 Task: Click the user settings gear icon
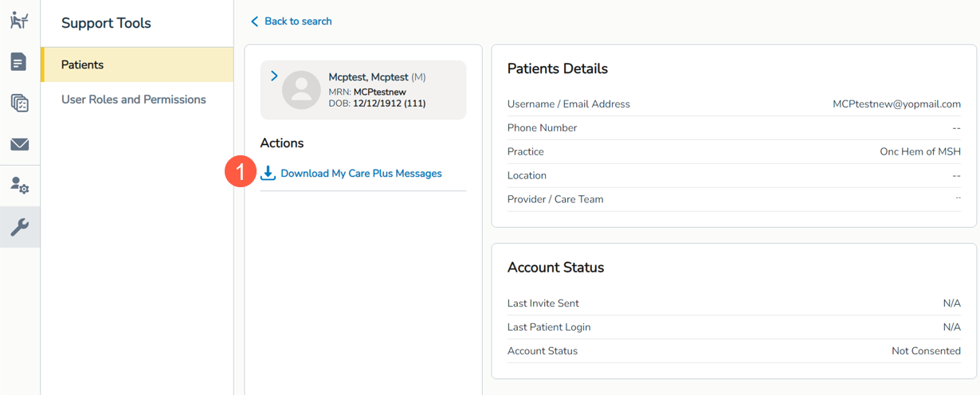(19, 186)
